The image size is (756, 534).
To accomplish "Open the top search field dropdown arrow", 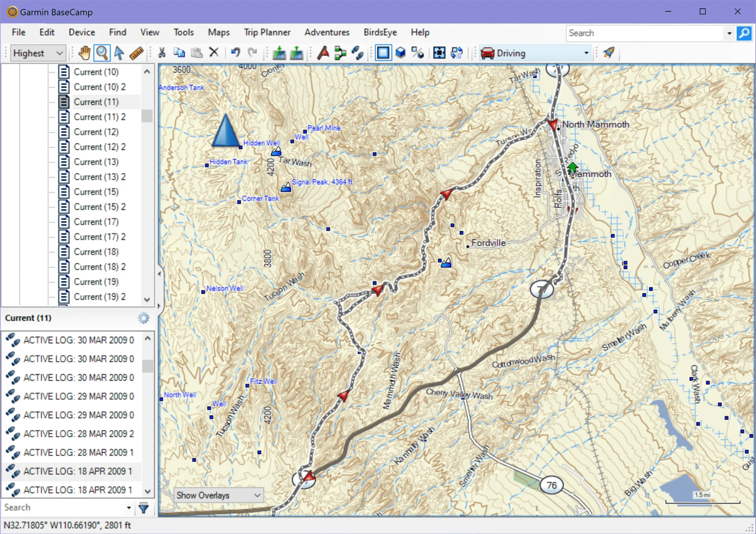I will pyautogui.click(x=729, y=33).
